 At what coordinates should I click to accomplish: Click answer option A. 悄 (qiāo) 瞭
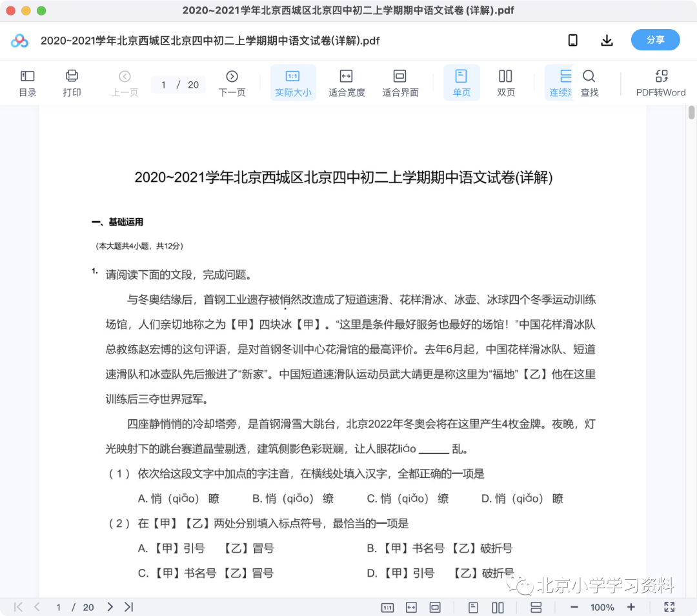point(179,499)
